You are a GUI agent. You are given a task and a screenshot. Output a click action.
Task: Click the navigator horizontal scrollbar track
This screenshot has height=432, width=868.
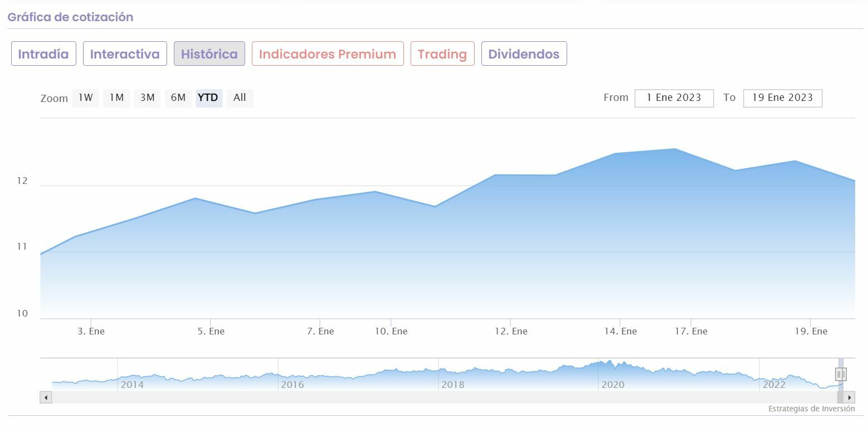tap(440, 397)
